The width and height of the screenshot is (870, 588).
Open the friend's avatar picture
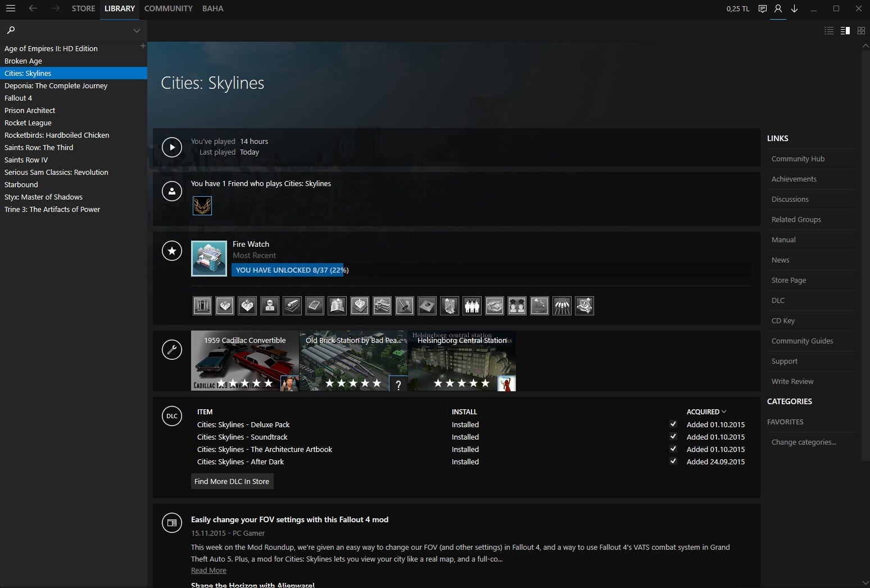point(202,206)
